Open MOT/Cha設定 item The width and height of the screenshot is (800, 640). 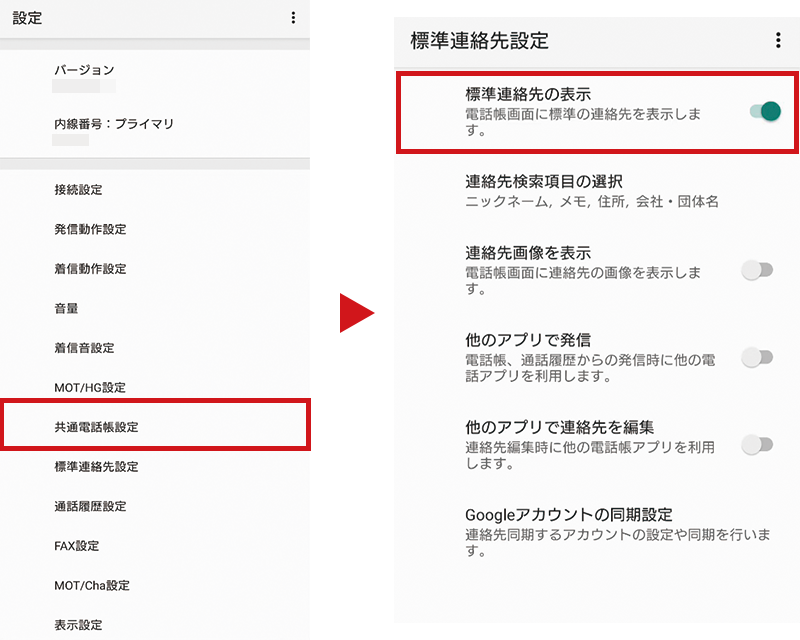[x=155, y=585]
